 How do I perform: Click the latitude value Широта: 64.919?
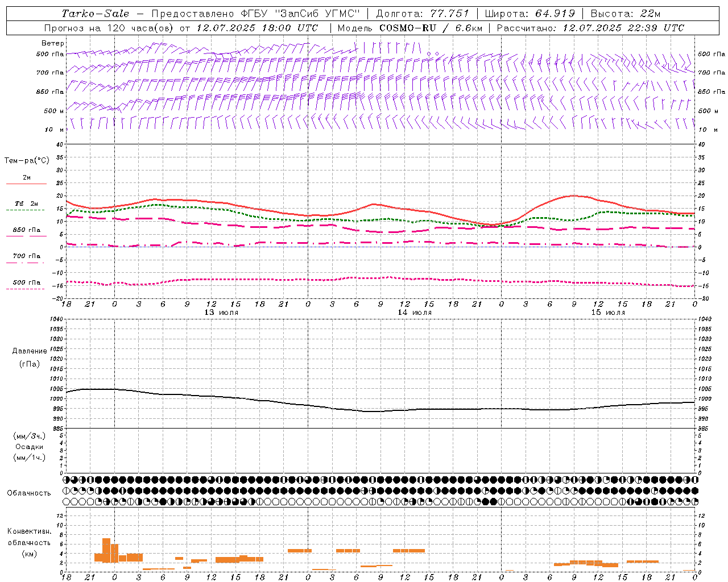(530, 14)
